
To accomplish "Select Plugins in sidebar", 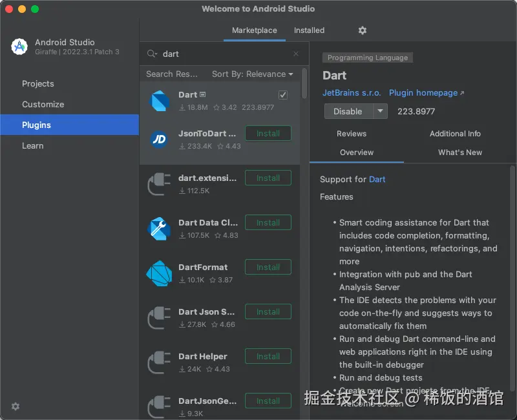I will tap(70, 125).
